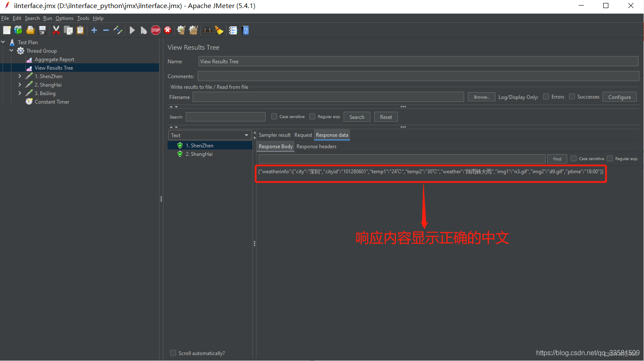Screen dimensions: 644x361
Task: Toggle Case sensitive in Search row
Action: (274, 116)
